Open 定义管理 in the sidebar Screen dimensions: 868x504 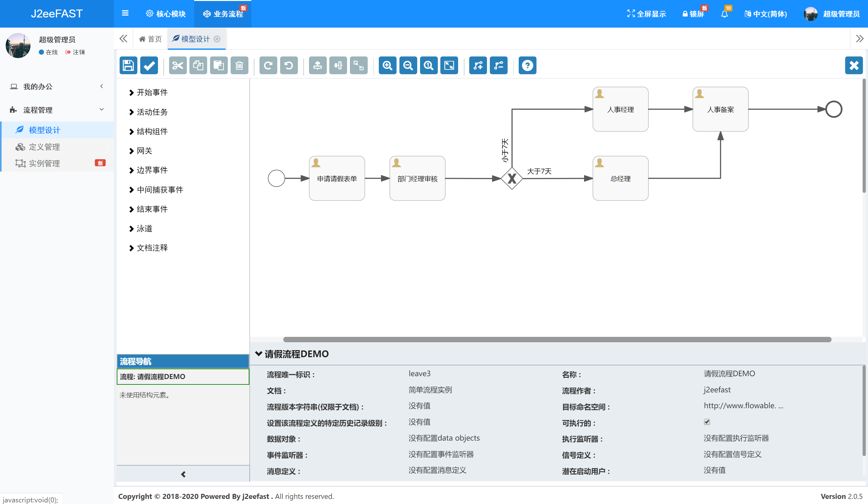coord(44,147)
